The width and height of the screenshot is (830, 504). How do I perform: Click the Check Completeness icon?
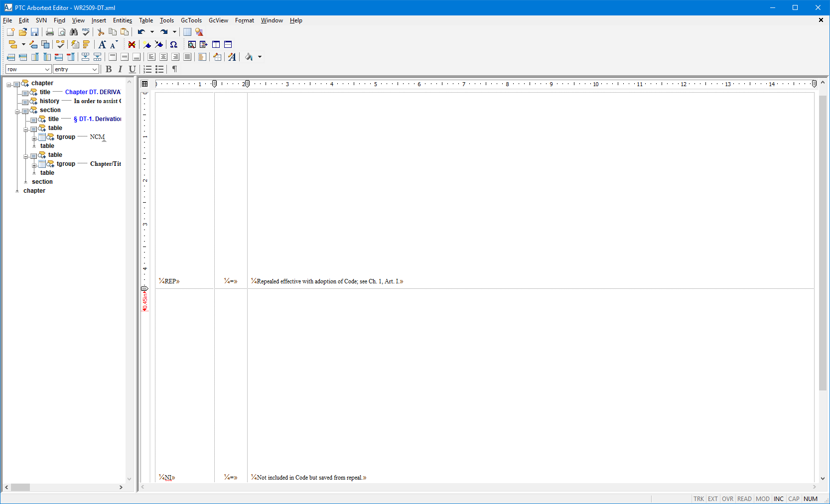(60, 44)
